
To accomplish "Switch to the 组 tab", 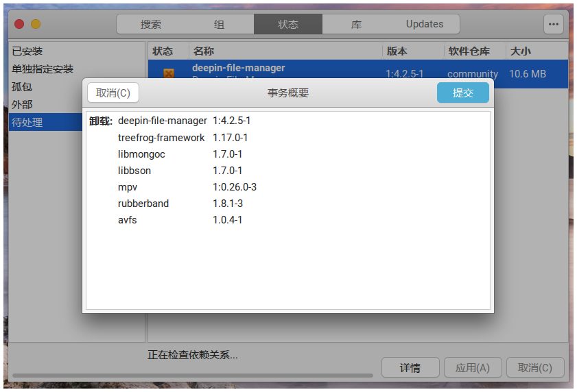I will [x=220, y=24].
